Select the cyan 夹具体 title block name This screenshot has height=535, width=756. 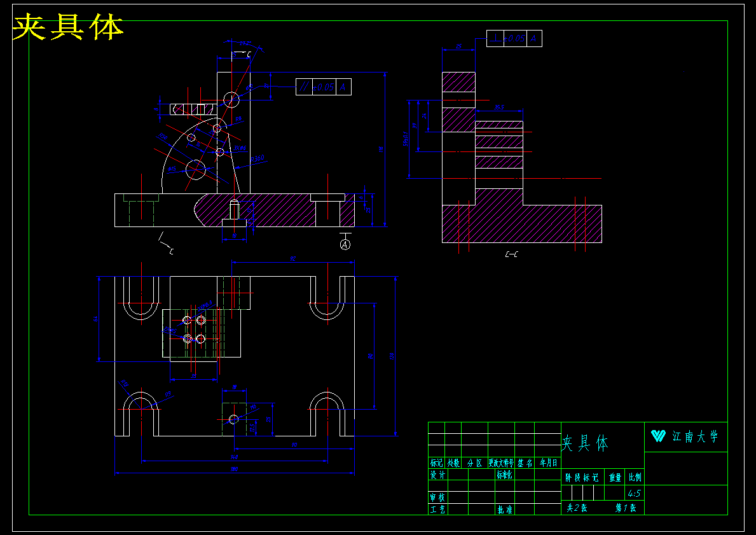[x=586, y=442]
